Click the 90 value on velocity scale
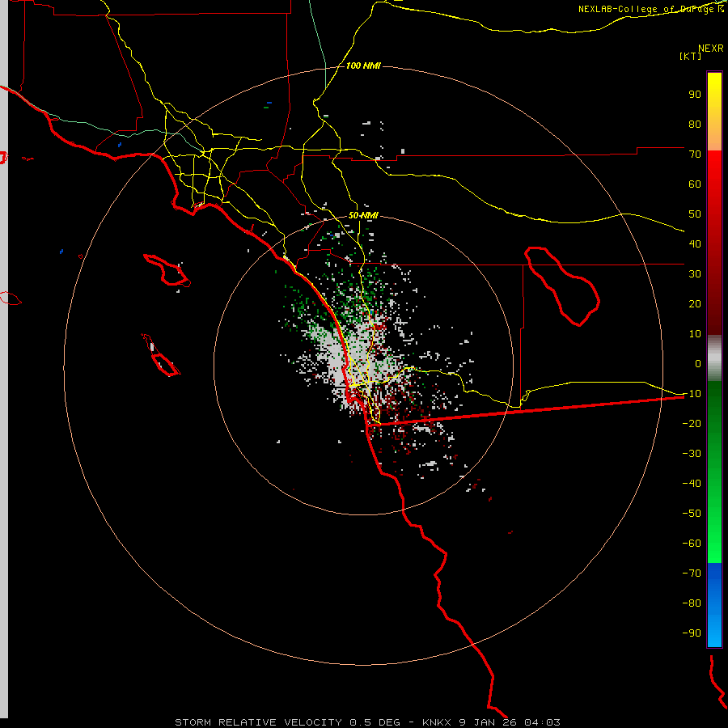Screen dimensions: 728x728 (x=695, y=95)
